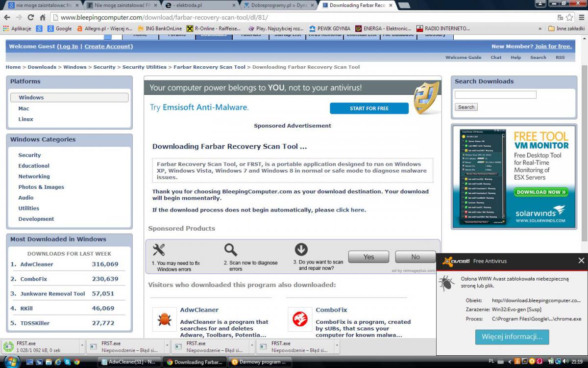Open the Windows Start orb
This screenshot has width=588, height=368.
11,362
